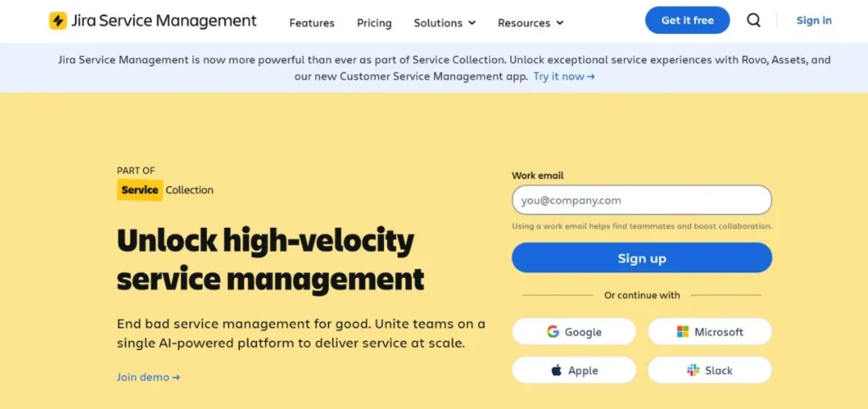Click the Slack logo icon
This screenshot has width=868, height=409.
[693, 370]
